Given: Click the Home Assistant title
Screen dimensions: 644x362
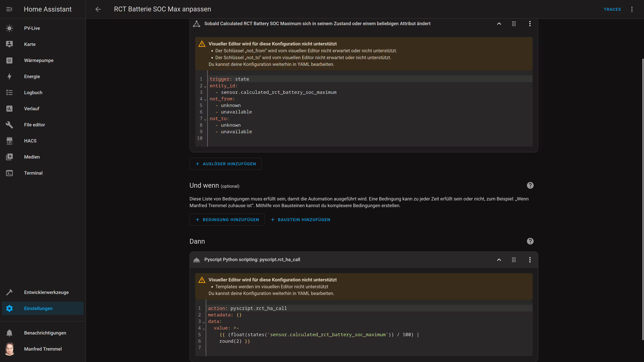Looking at the screenshot, I should (x=48, y=9).
